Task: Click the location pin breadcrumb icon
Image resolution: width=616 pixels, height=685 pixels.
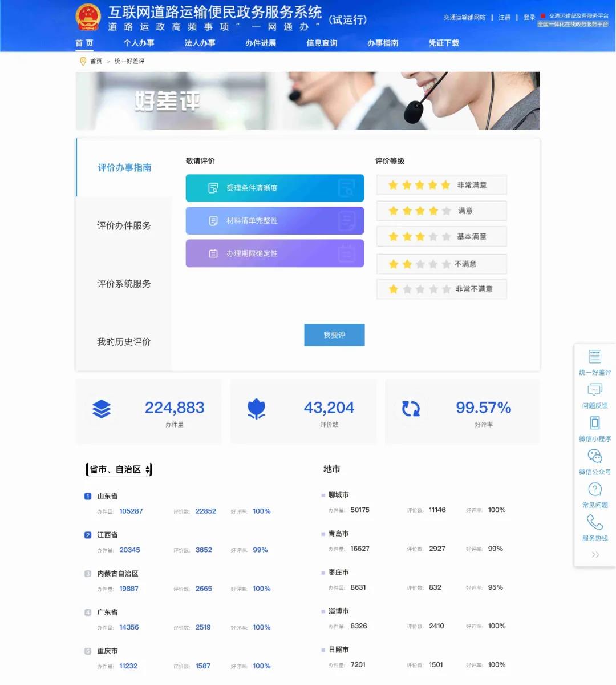Action: (83, 61)
